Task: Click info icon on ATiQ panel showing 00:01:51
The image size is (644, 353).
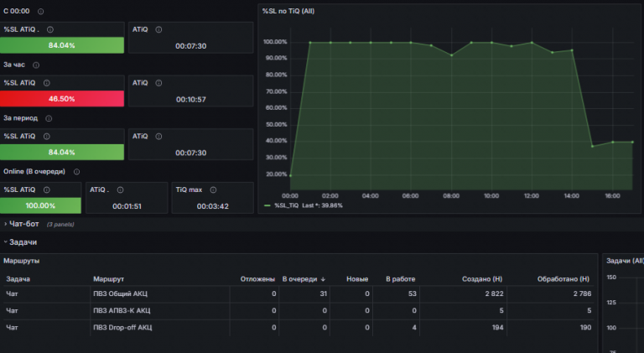Action: click(121, 189)
